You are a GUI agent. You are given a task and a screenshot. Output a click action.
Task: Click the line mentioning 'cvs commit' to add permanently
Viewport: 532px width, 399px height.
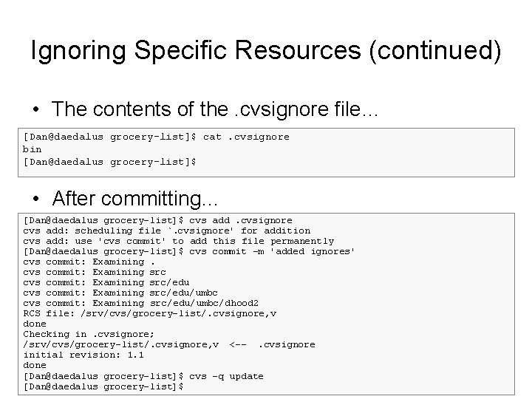pyautogui.click(x=178, y=241)
